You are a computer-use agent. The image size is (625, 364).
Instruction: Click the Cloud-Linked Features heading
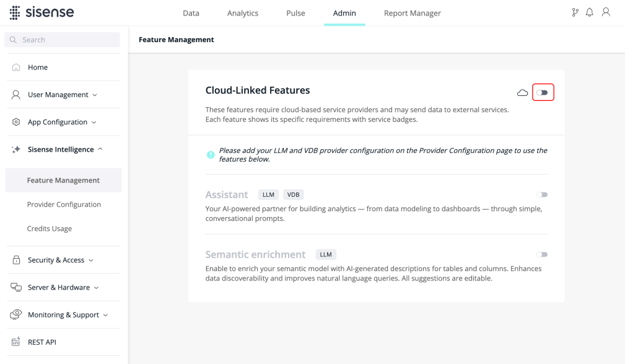pos(258,90)
